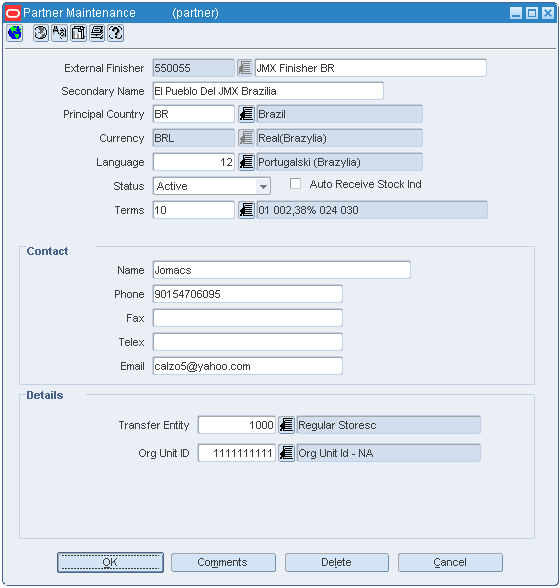Click the Cancel button

450,562
